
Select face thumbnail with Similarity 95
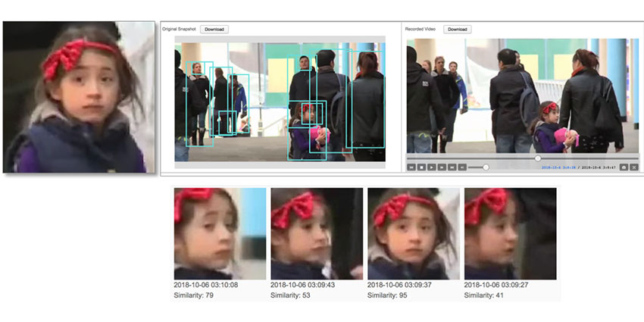point(414,233)
